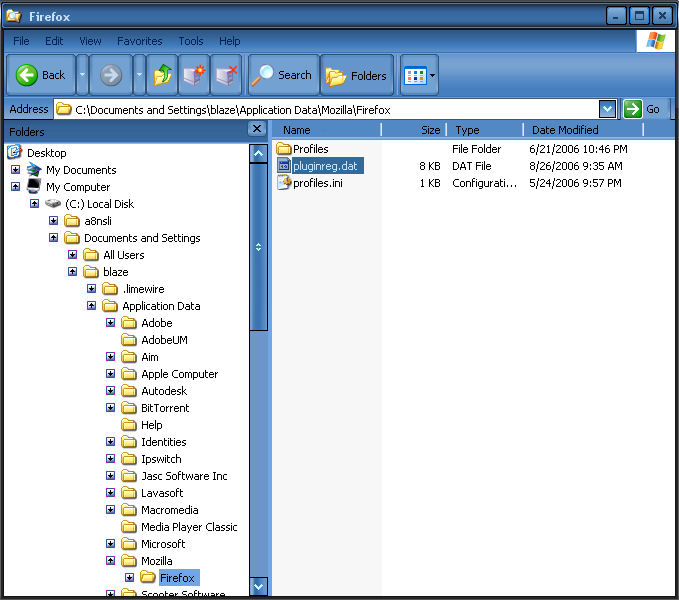Click the Media Player Classic folder icon
This screenshot has width=679, height=600.
(129, 527)
